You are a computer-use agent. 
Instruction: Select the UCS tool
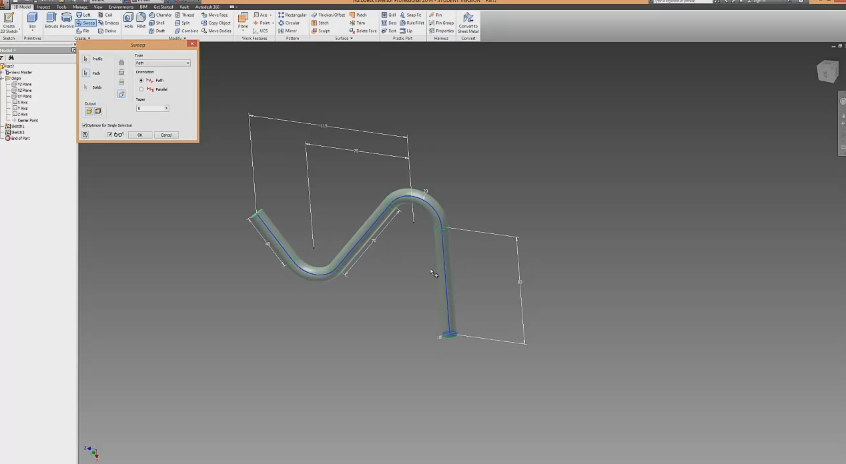260,31
